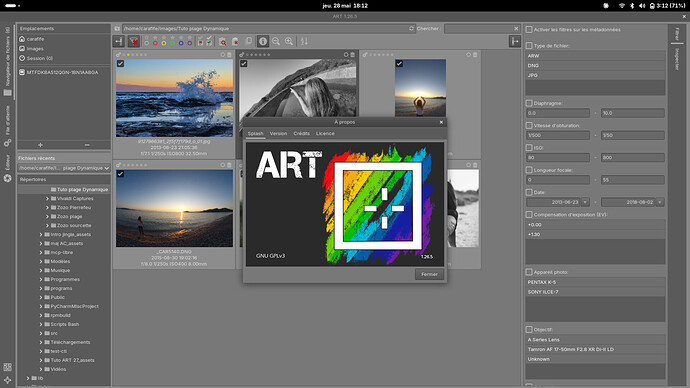Filter images with red color label

coord(155,42)
